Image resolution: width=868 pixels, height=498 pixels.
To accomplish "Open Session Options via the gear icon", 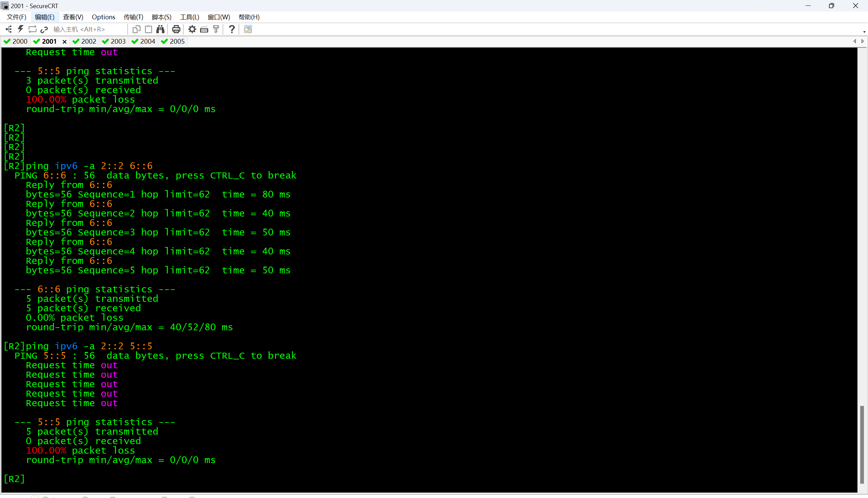I will click(x=192, y=29).
